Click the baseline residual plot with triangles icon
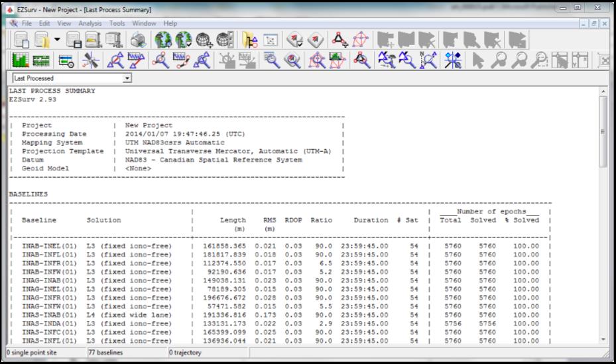Viewport: 616px width, 364px height. click(x=136, y=60)
